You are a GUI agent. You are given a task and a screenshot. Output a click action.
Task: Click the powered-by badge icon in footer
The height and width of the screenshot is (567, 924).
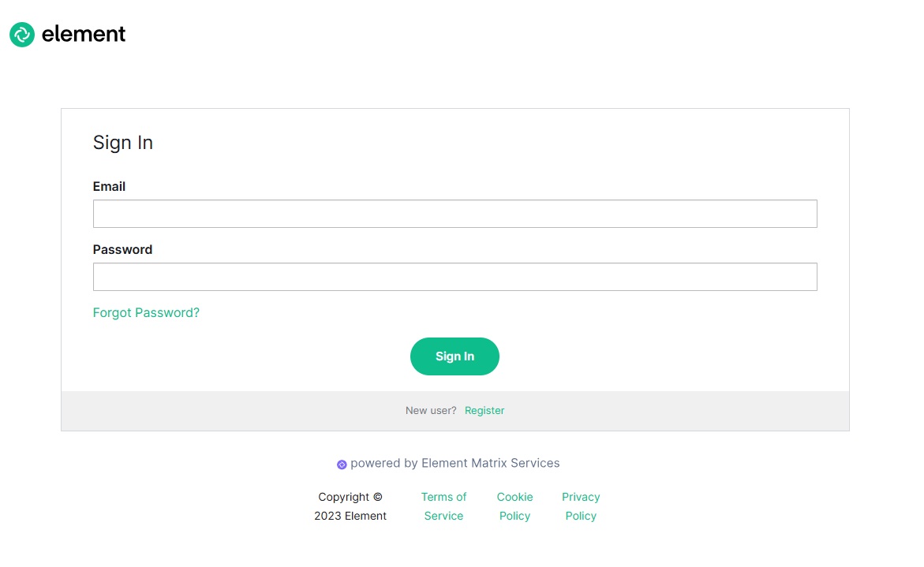[x=342, y=464]
